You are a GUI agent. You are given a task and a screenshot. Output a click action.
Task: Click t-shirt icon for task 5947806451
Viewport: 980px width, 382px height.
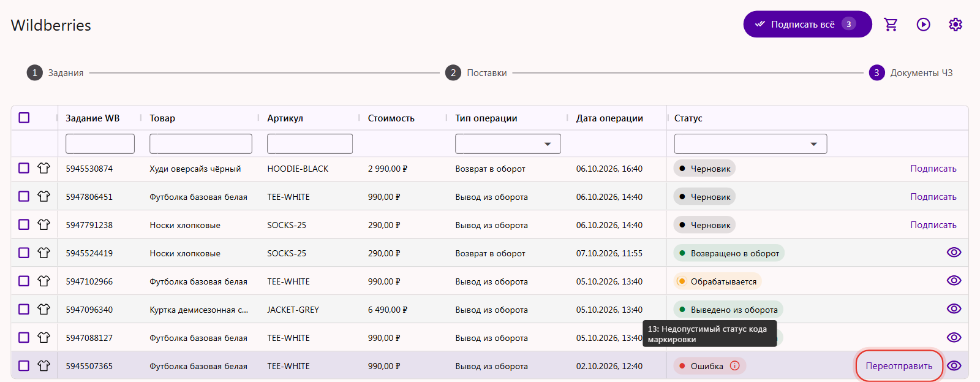pyautogui.click(x=43, y=196)
